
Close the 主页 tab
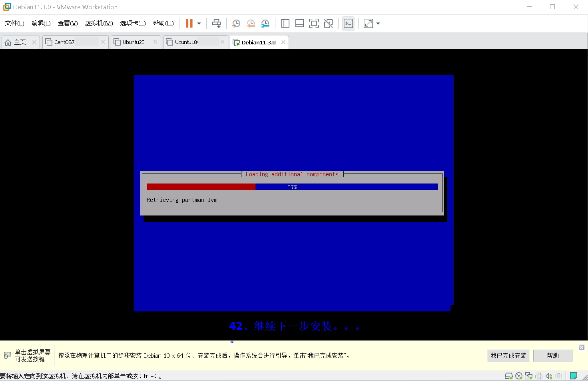34,42
